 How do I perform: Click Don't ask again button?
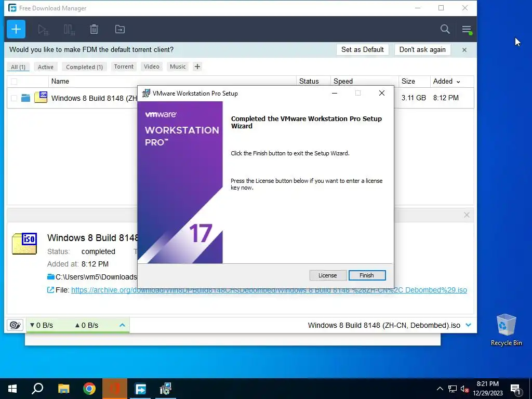[x=422, y=49]
